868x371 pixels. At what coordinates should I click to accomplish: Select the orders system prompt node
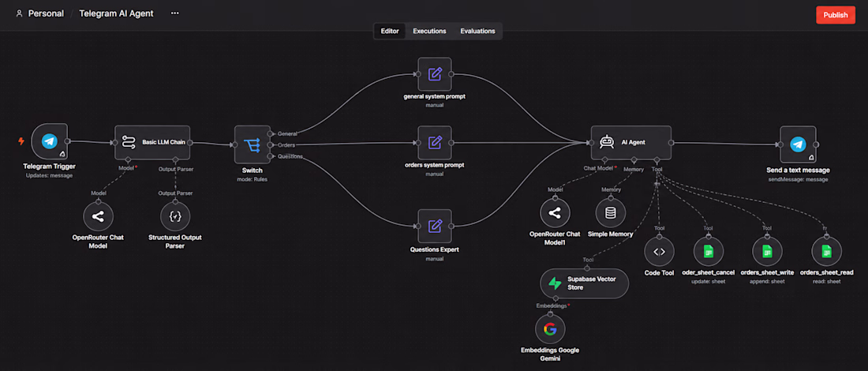(435, 143)
